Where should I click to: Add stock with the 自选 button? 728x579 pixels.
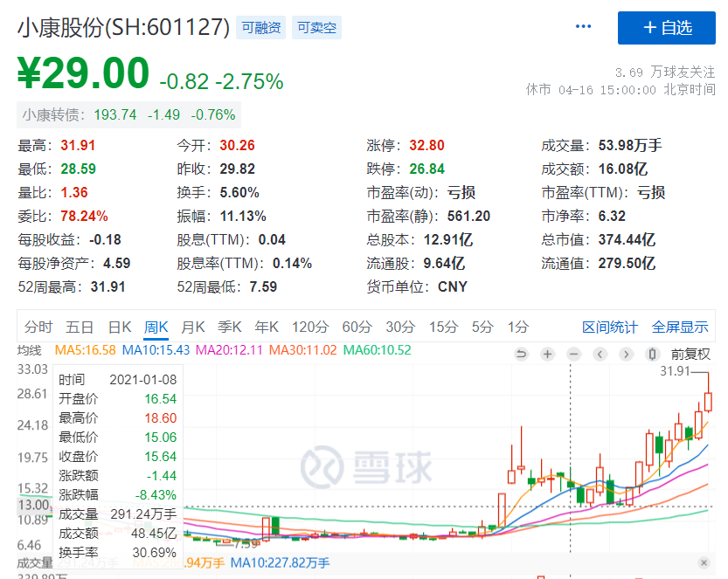[667, 28]
